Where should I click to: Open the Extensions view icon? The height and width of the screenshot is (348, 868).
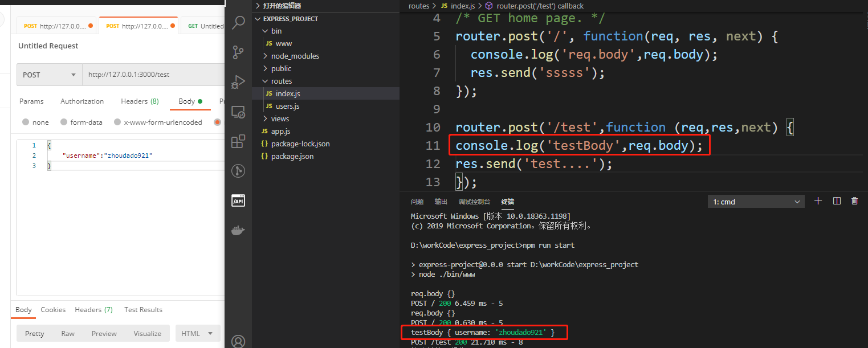238,142
